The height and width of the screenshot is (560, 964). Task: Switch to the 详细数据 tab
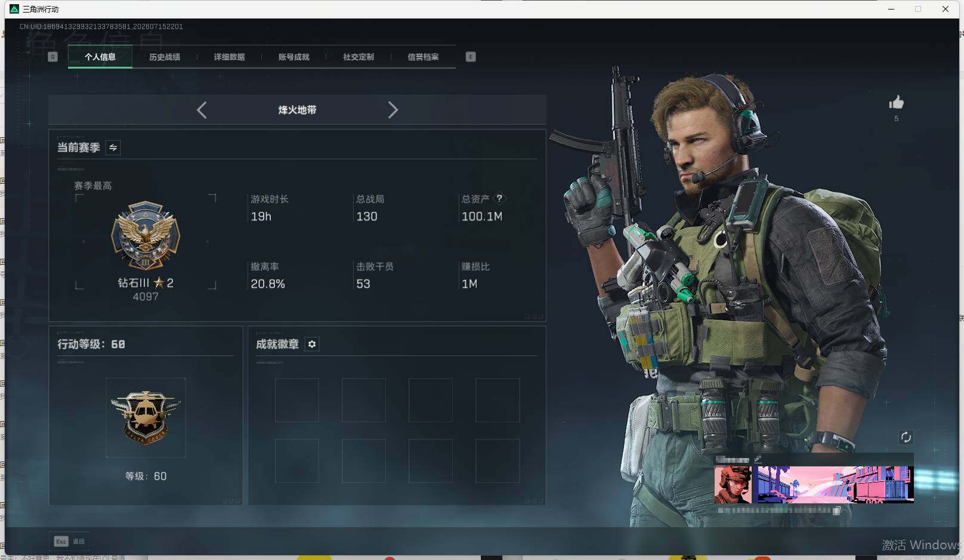229,57
